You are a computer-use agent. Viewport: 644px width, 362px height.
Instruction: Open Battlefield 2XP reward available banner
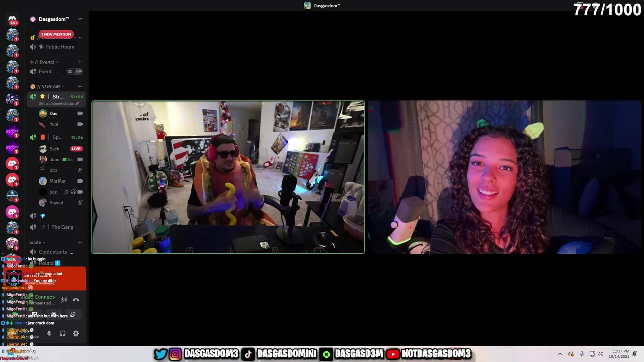point(44,279)
